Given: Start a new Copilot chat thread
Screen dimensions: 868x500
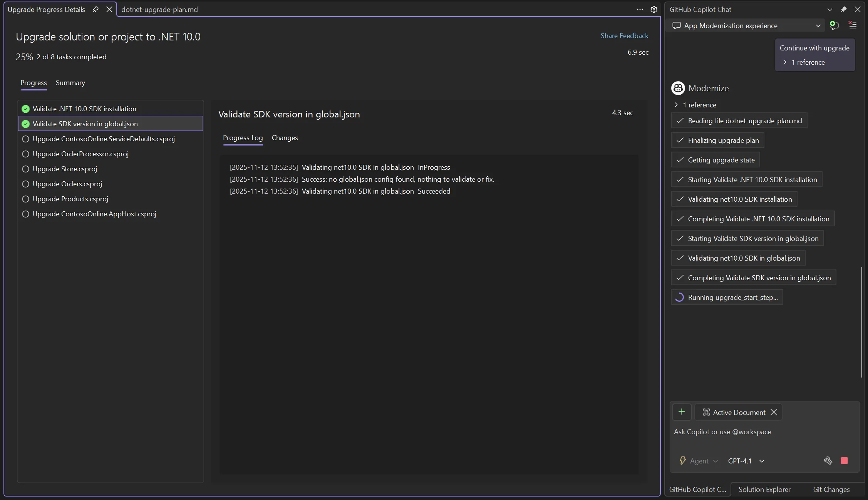Looking at the screenshot, I should click(x=834, y=25).
